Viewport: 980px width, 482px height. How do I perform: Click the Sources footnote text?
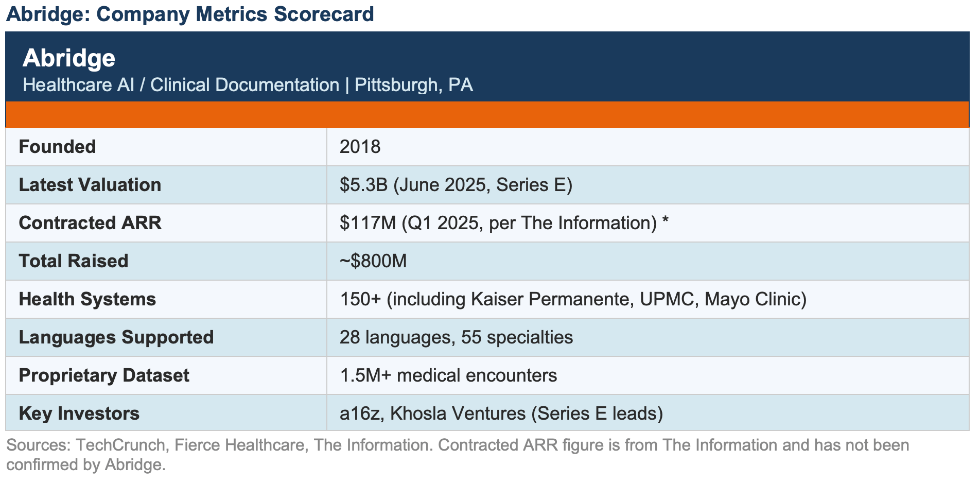pos(458,455)
